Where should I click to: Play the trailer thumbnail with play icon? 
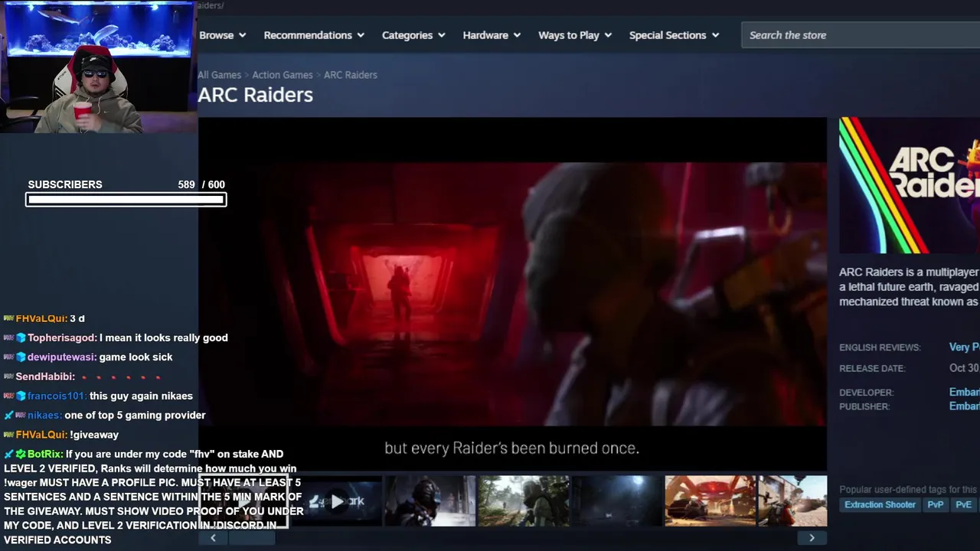tap(336, 501)
